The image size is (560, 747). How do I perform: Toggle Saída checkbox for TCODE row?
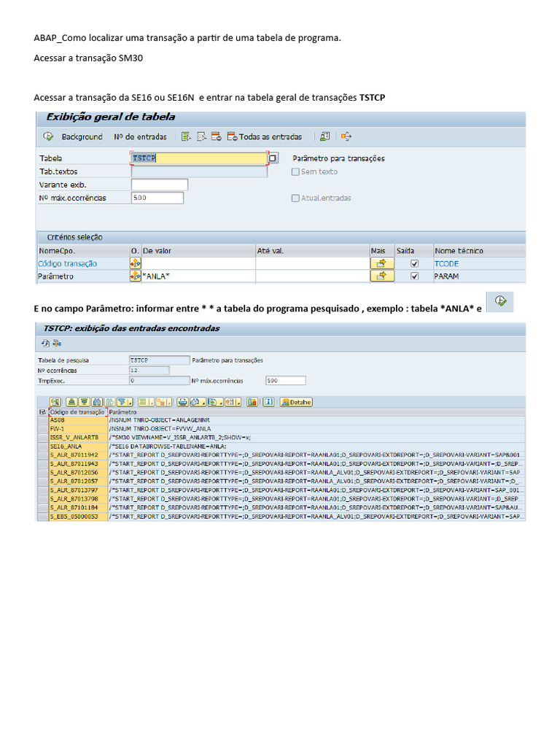tap(414, 263)
